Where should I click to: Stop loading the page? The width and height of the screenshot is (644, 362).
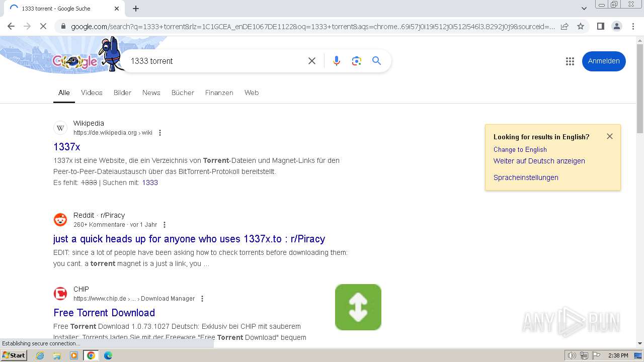click(x=43, y=26)
